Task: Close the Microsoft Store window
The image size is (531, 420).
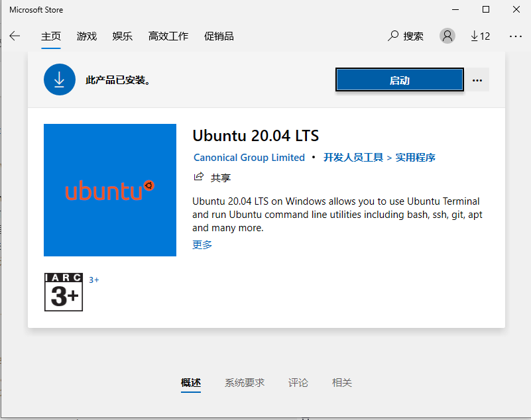Action: point(516,9)
